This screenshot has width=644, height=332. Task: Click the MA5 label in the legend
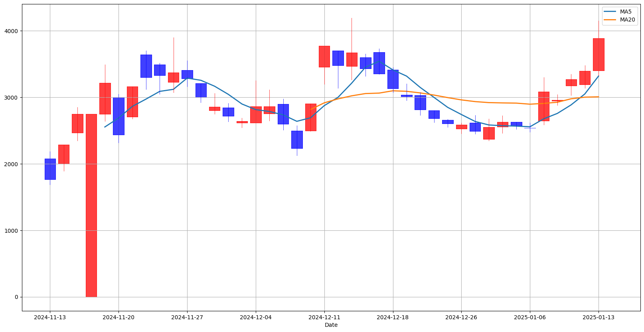(626, 12)
